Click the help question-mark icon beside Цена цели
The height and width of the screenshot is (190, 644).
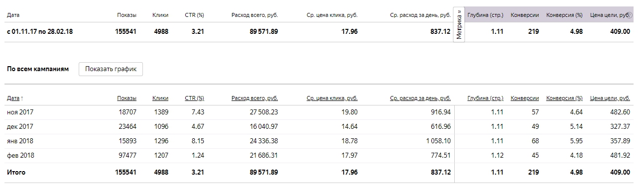click(x=630, y=15)
